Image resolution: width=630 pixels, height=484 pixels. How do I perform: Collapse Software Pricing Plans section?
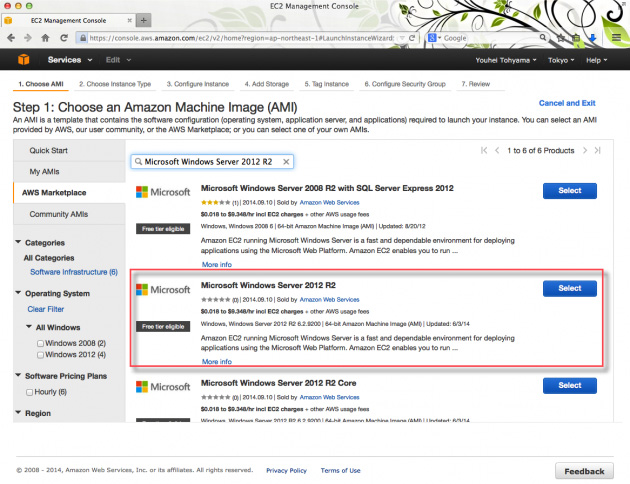[18, 375]
